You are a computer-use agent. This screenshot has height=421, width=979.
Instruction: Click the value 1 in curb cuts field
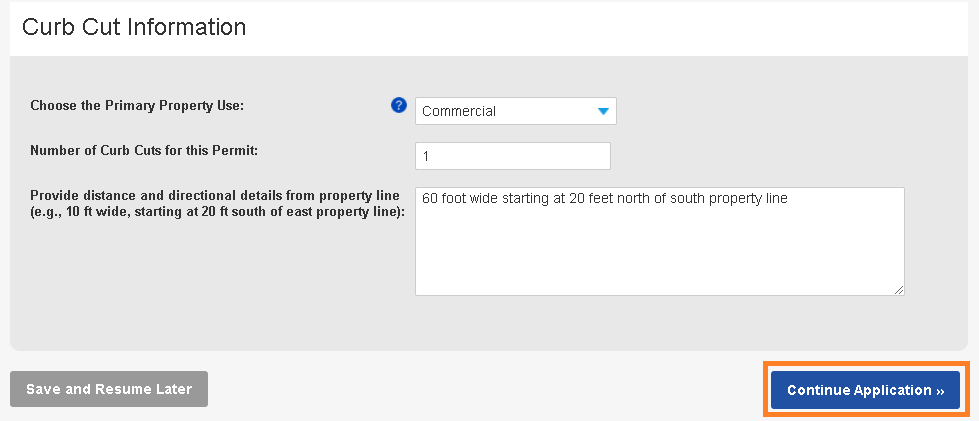coord(426,157)
